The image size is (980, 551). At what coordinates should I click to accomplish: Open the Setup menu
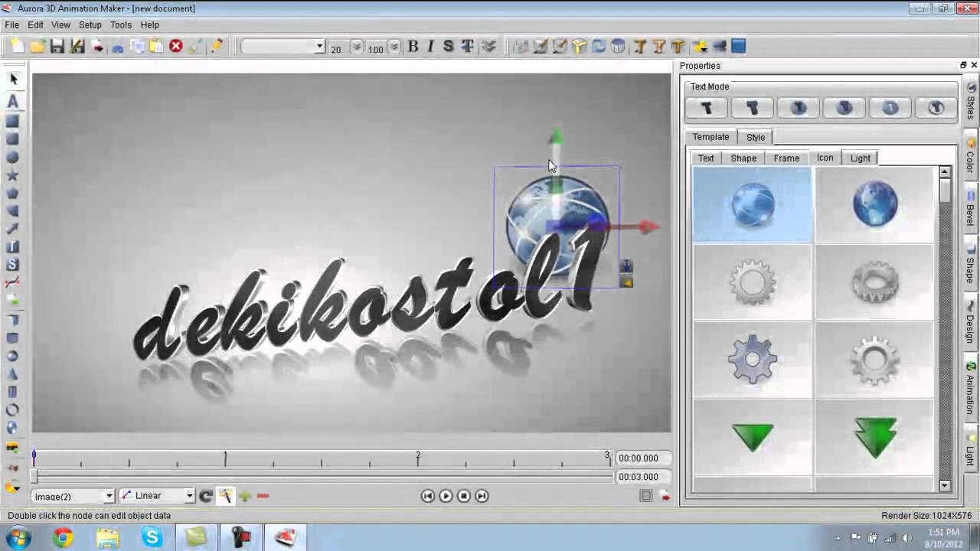(90, 25)
